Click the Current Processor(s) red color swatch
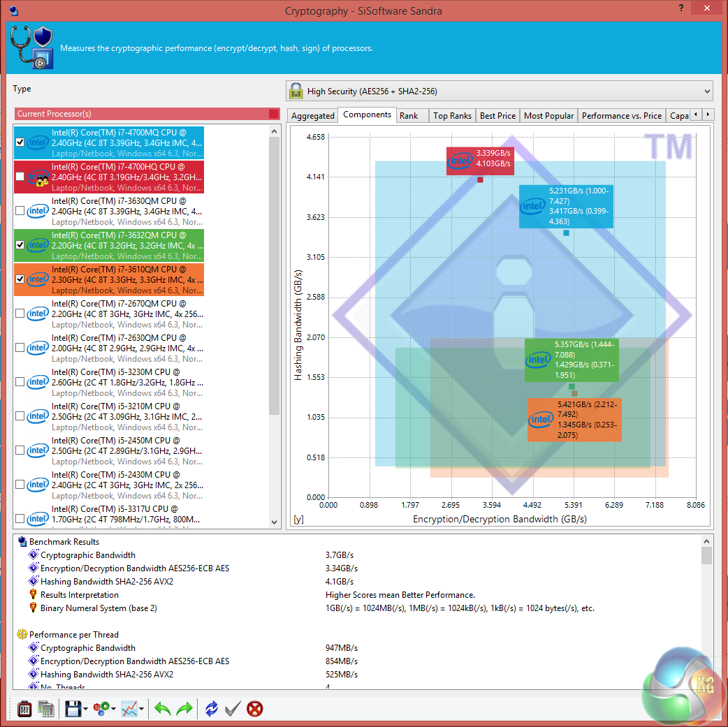This screenshot has width=728, height=727. (273, 114)
